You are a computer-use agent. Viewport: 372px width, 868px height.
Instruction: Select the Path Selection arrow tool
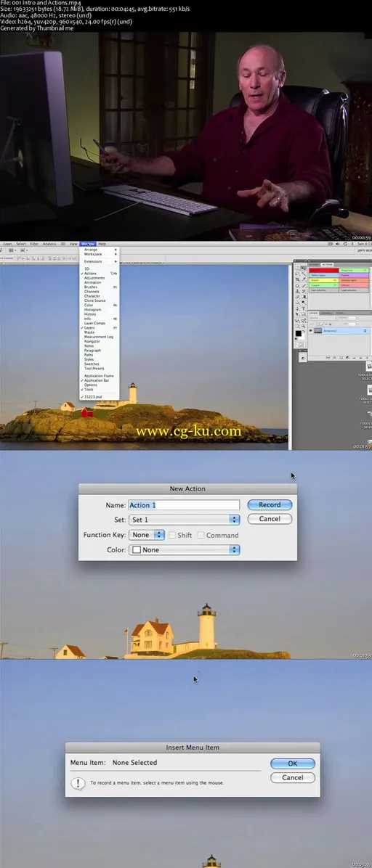[x=297, y=314]
